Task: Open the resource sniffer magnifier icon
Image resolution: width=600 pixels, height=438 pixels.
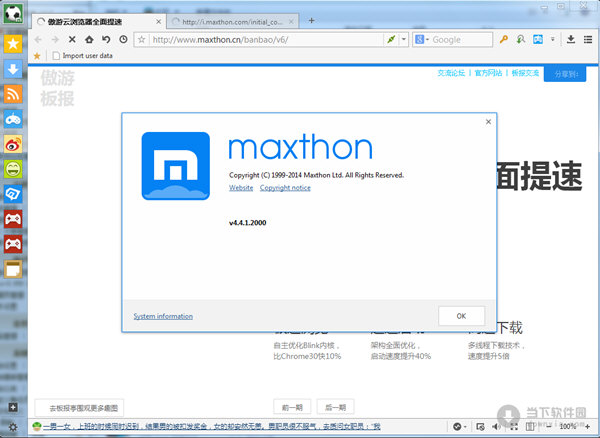Action: pos(520,39)
